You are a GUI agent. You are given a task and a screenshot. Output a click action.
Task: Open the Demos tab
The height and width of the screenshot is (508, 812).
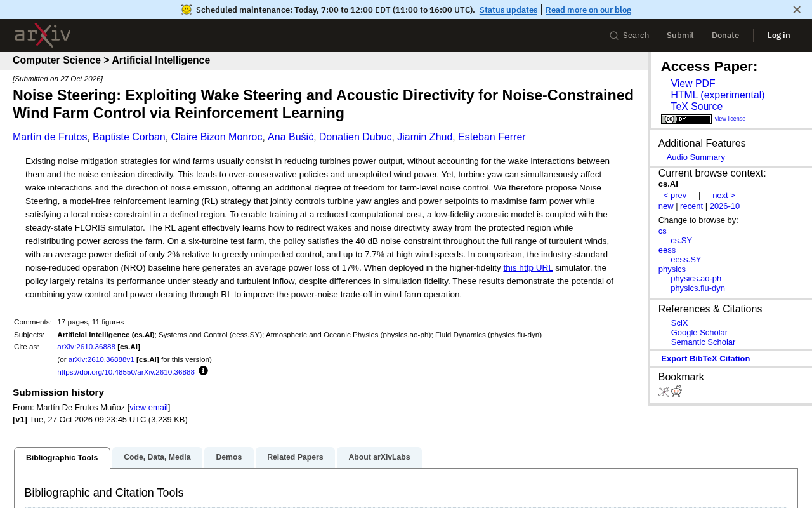tap(229, 457)
